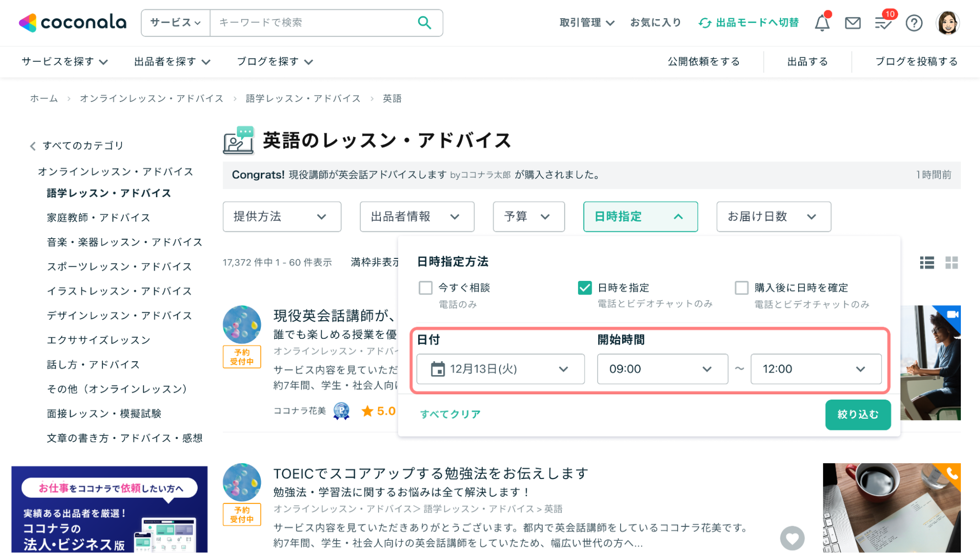The image size is (980, 553).
Task: Check the 購入後に日時を確定 checkbox
Action: click(742, 288)
